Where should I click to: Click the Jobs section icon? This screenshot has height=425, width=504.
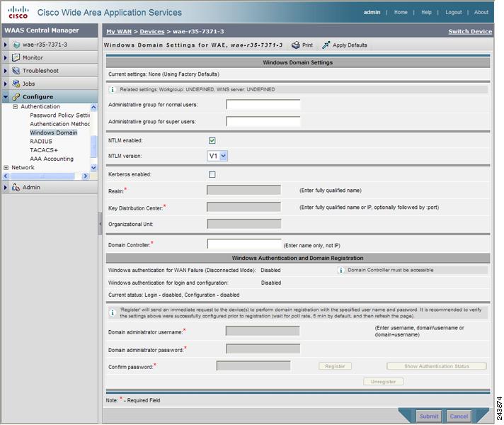16,84
